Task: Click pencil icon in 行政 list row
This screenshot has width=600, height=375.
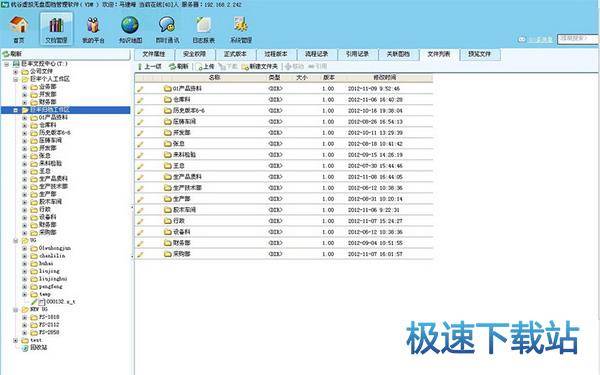Action: [140, 221]
